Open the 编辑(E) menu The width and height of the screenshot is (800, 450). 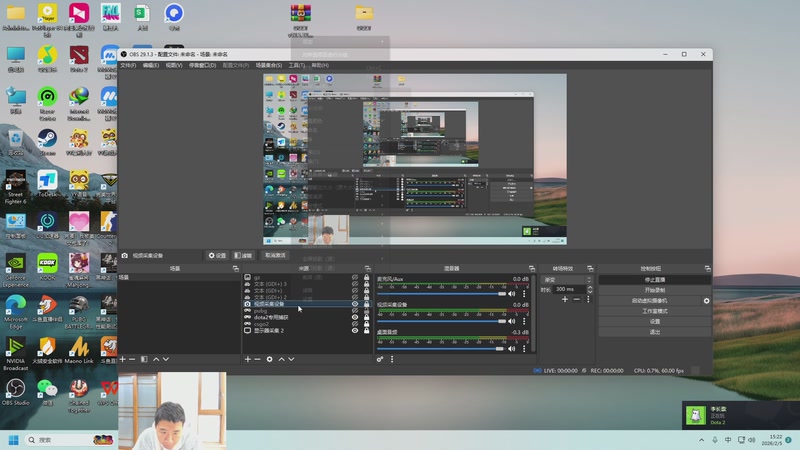[151, 65]
